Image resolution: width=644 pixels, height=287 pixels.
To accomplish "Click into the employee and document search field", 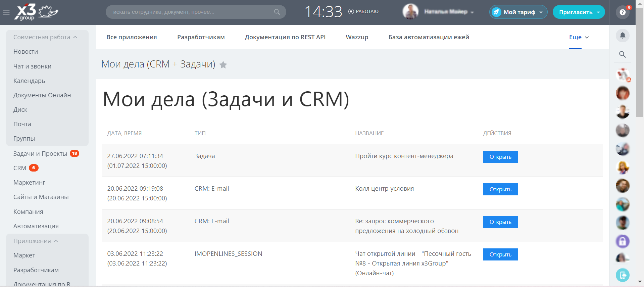I will [x=191, y=12].
